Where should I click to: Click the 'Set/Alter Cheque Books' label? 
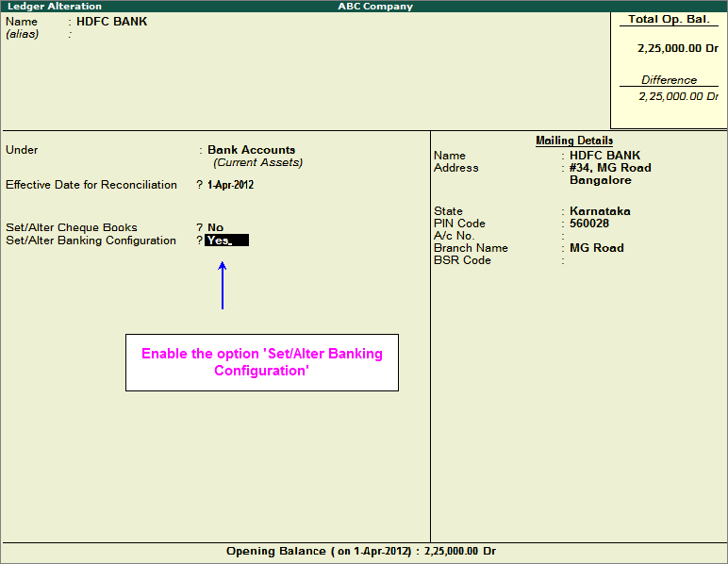click(x=72, y=227)
